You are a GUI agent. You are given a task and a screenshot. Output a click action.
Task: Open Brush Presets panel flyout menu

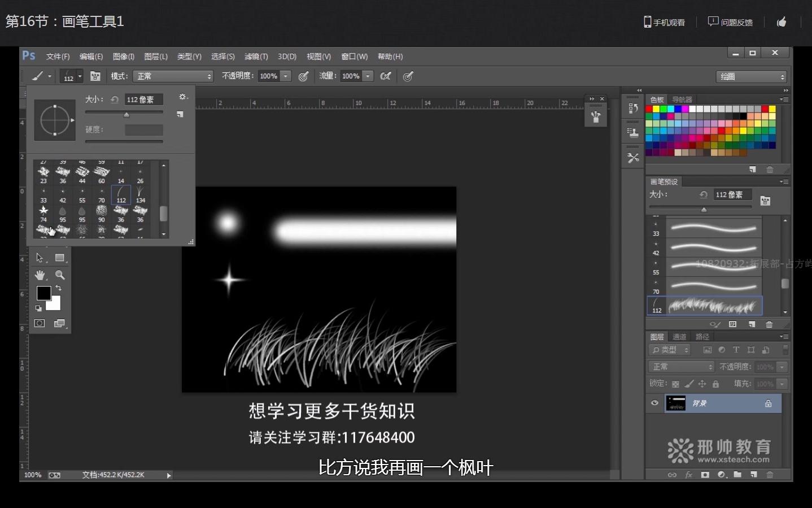(x=784, y=182)
